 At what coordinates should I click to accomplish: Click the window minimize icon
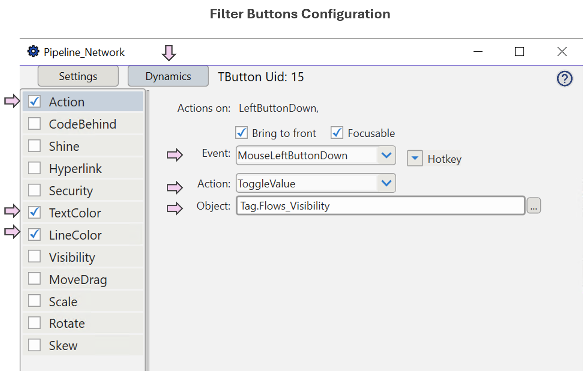pyautogui.click(x=478, y=52)
